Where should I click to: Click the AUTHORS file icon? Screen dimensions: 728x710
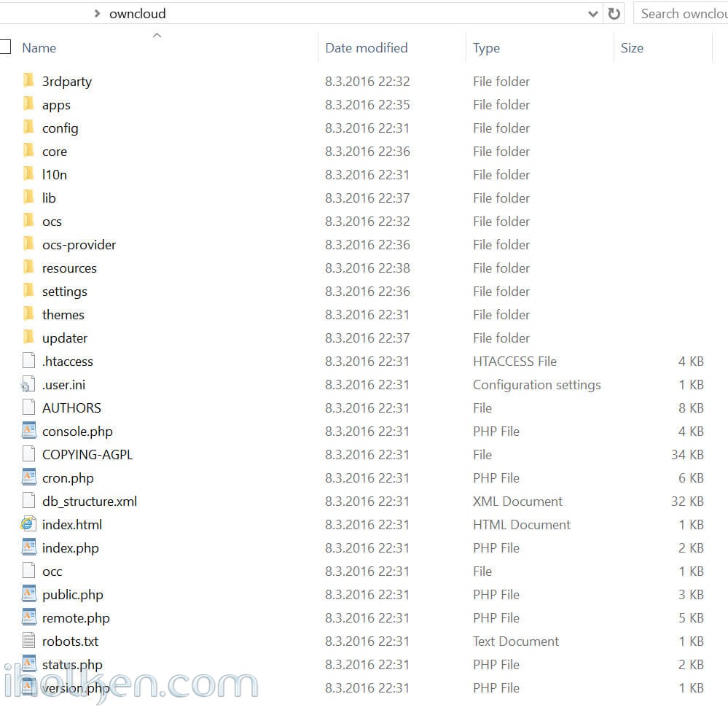point(29,407)
